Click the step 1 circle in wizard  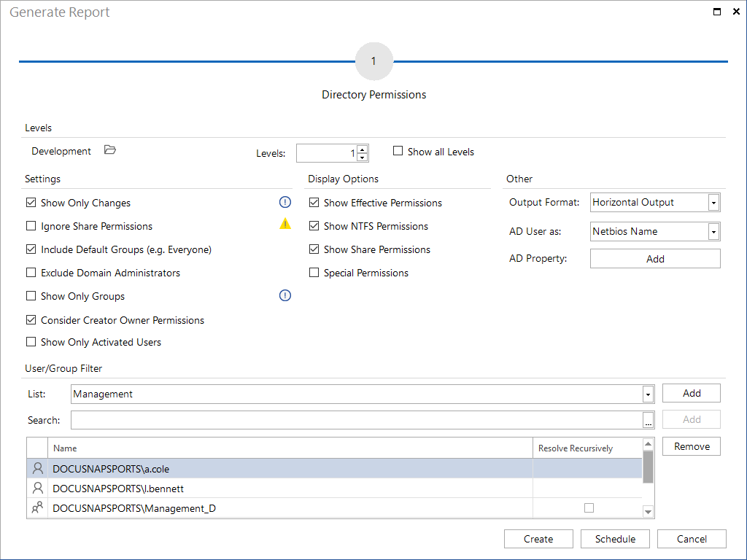point(374,61)
